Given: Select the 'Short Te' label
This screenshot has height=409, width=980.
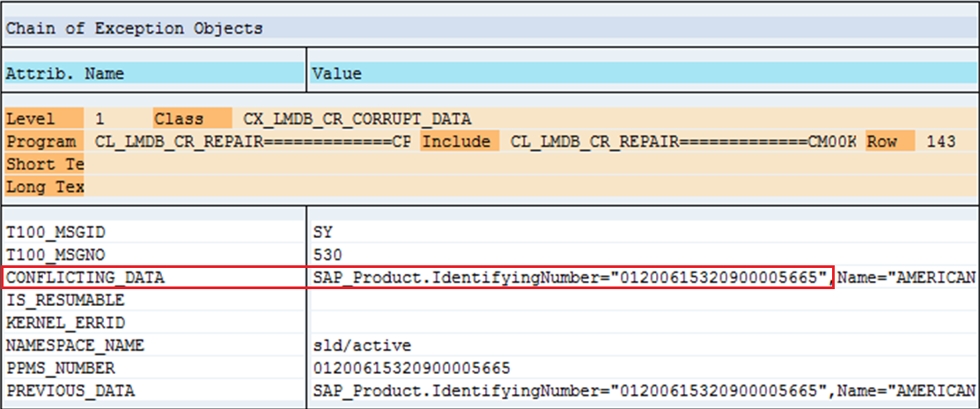Looking at the screenshot, I should tap(44, 165).
